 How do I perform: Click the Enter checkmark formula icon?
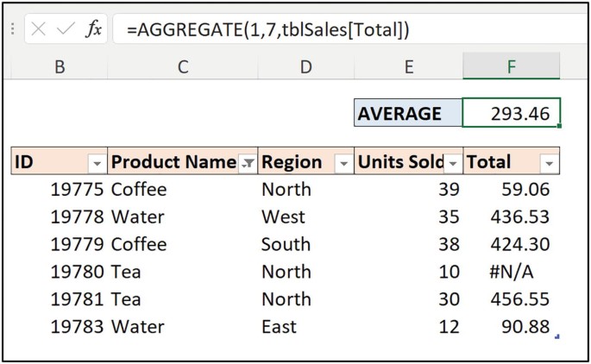[x=66, y=29]
